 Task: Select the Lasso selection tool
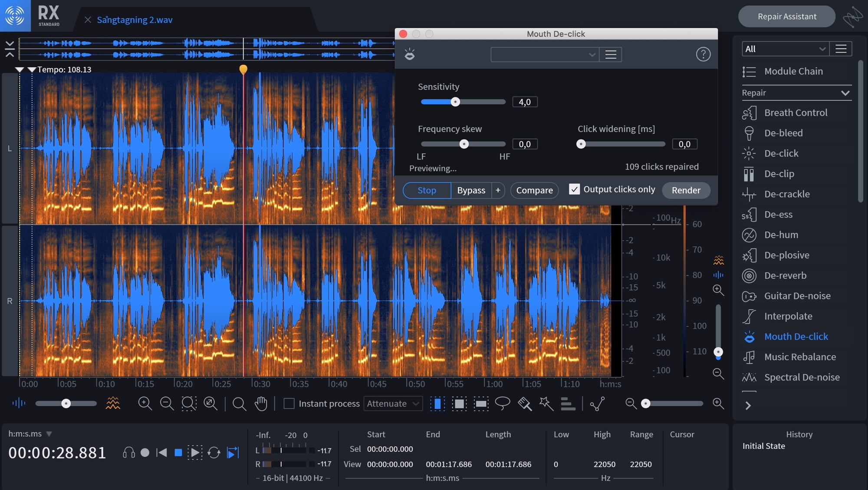503,404
